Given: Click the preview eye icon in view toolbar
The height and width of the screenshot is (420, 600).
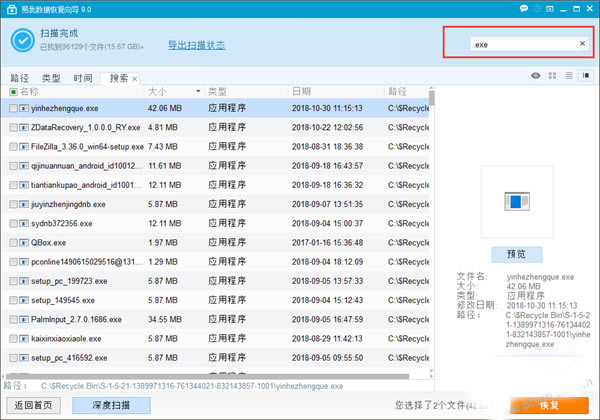Looking at the screenshot, I should pos(537,76).
